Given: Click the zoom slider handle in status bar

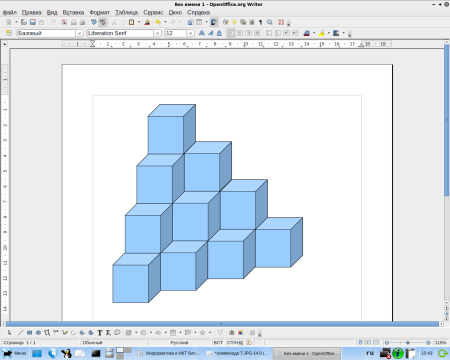Looking at the screenshot, I should [x=407, y=342].
